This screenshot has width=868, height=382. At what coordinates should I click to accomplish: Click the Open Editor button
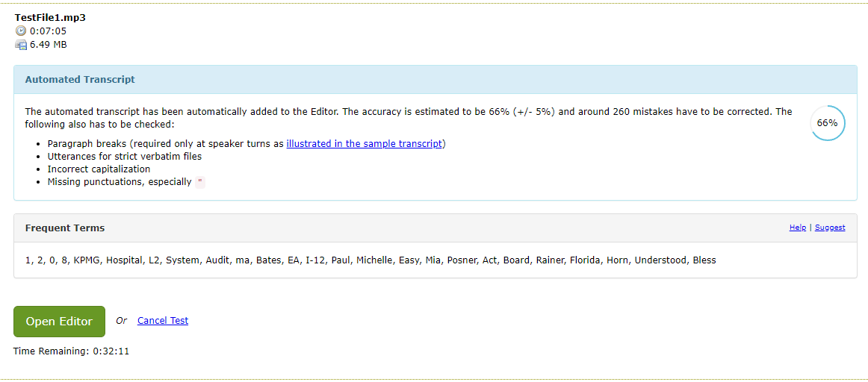(x=59, y=321)
